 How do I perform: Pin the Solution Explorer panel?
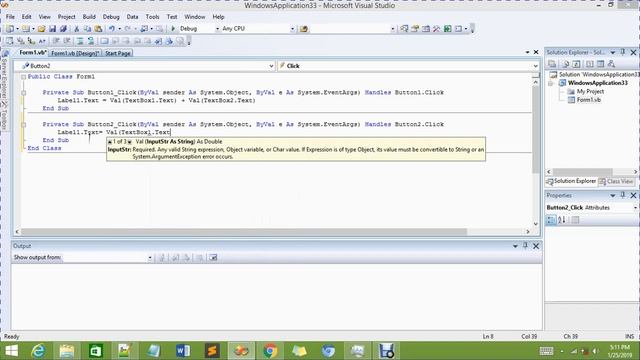click(x=623, y=52)
